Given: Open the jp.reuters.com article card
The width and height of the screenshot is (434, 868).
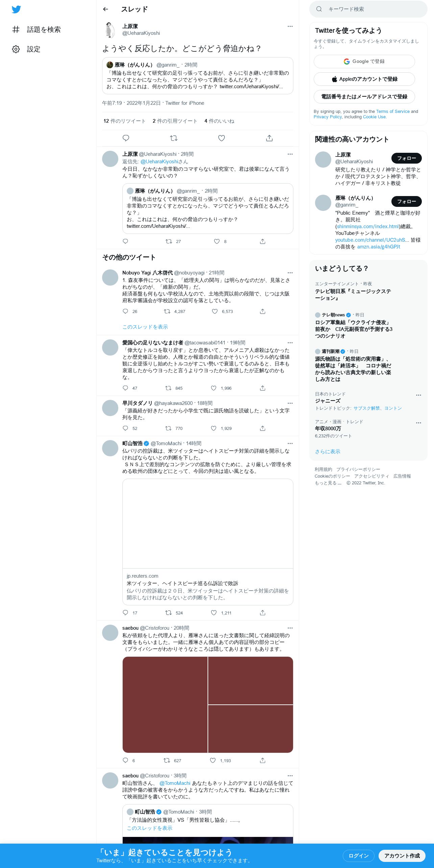Looking at the screenshot, I should [208, 542].
